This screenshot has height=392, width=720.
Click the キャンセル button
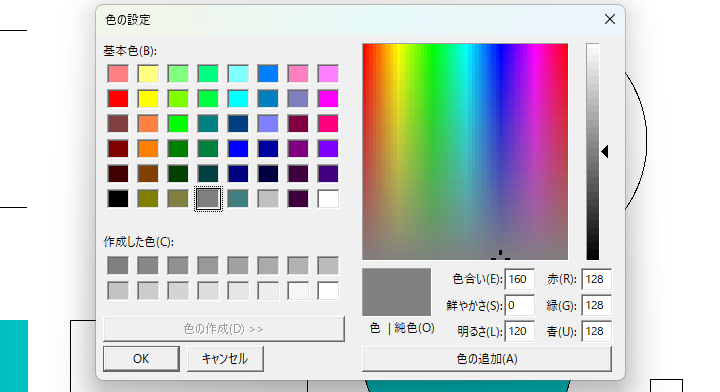coord(225,358)
